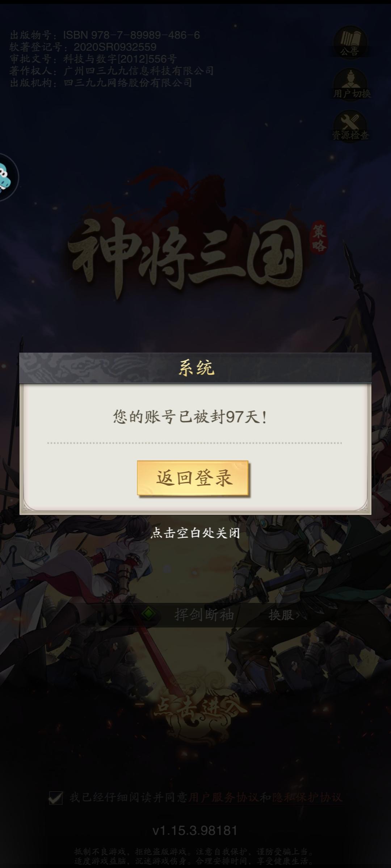Image resolution: width=391 pixels, height=868 pixels.
Task: Tap 点击空白处关闭 hint text to dismiss
Action: point(195,533)
